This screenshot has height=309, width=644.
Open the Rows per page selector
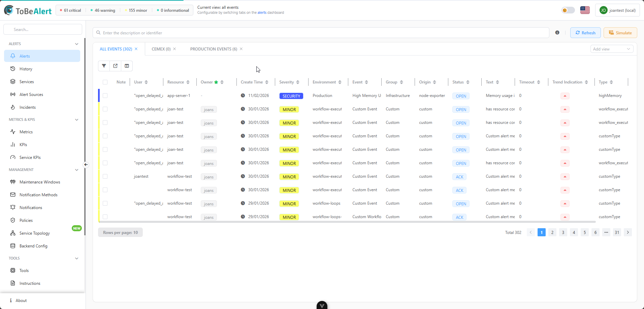[x=120, y=233]
